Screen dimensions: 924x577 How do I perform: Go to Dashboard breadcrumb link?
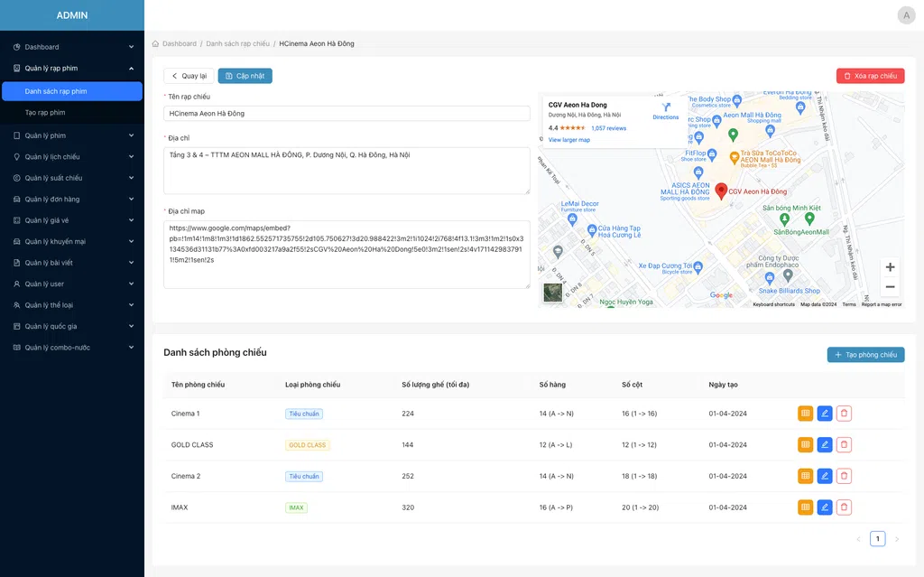coord(180,43)
